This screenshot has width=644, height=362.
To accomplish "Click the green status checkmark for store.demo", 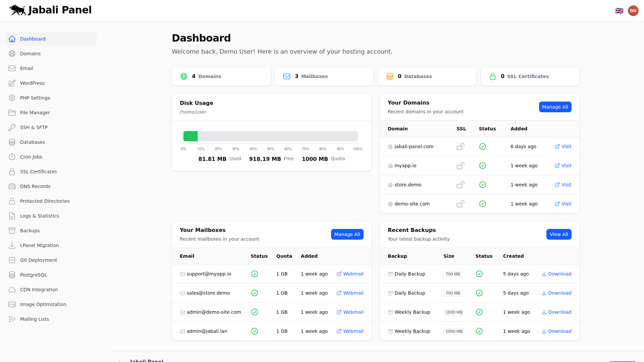I will click(483, 185).
